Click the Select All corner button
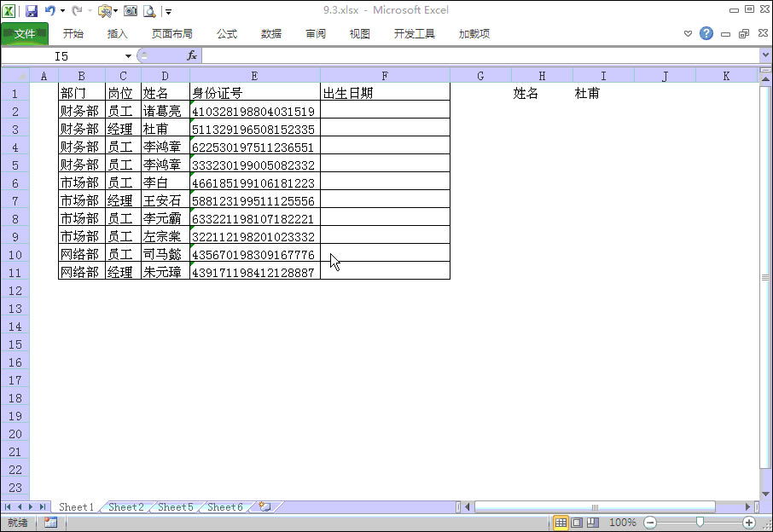This screenshot has height=532, width=773. click(15, 75)
